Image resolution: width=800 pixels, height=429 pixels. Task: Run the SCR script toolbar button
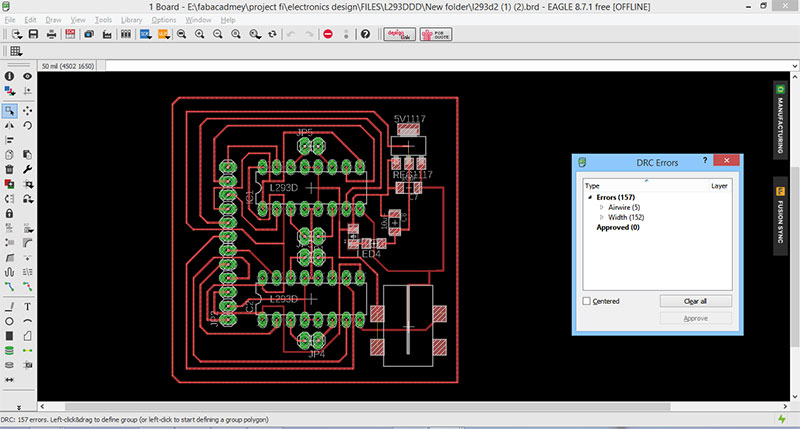pos(145,34)
